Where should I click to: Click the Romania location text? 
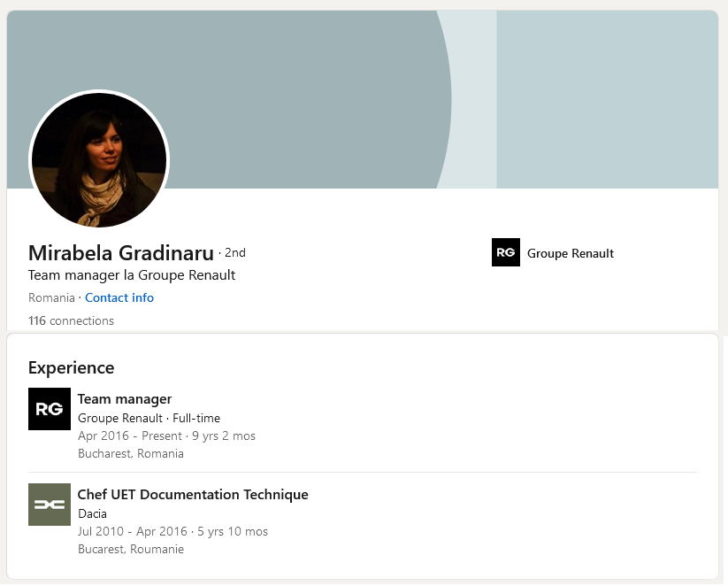coord(51,297)
